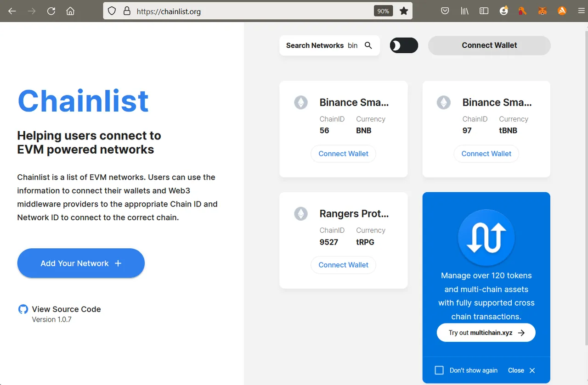588x385 pixels.
Task: Click the currency value tRPG
Action: click(x=365, y=242)
